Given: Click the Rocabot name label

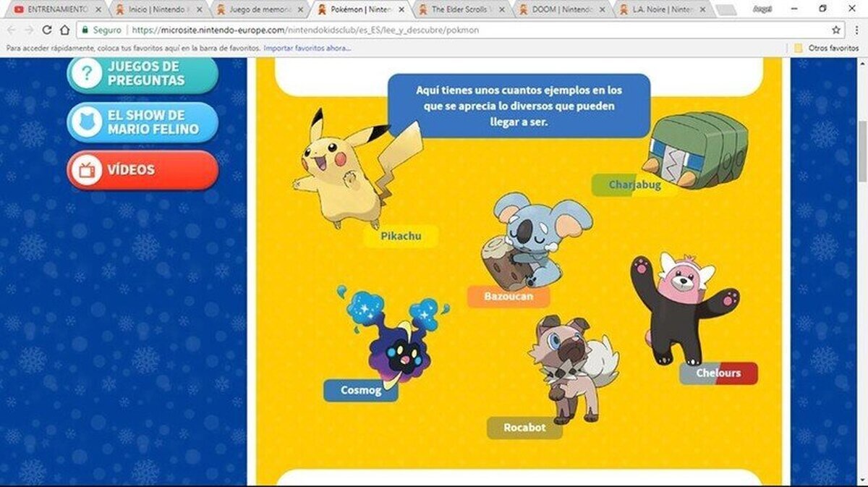Looking at the screenshot, I should tap(525, 428).
